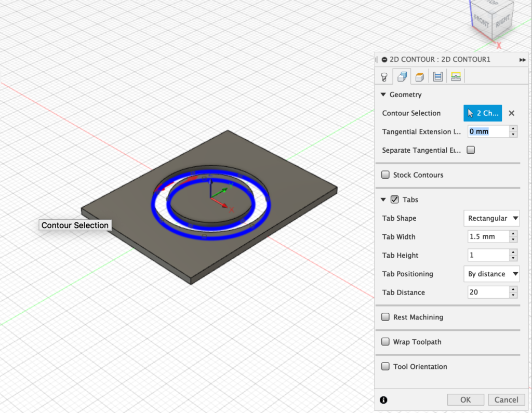Click the info icon at the bottom of the dialog
Viewport: 532px width, 413px height.
[383, 400]
